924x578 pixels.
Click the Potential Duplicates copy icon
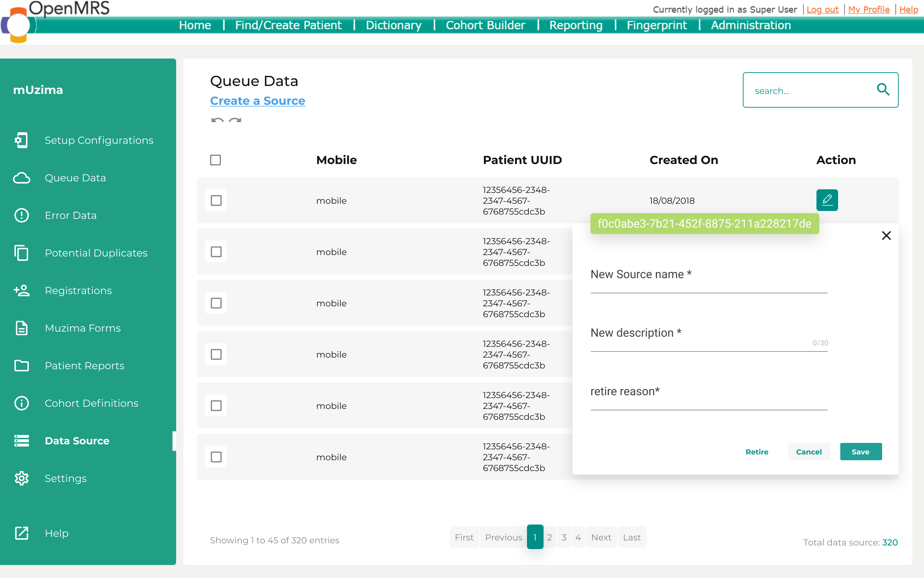tap(21, 253)
